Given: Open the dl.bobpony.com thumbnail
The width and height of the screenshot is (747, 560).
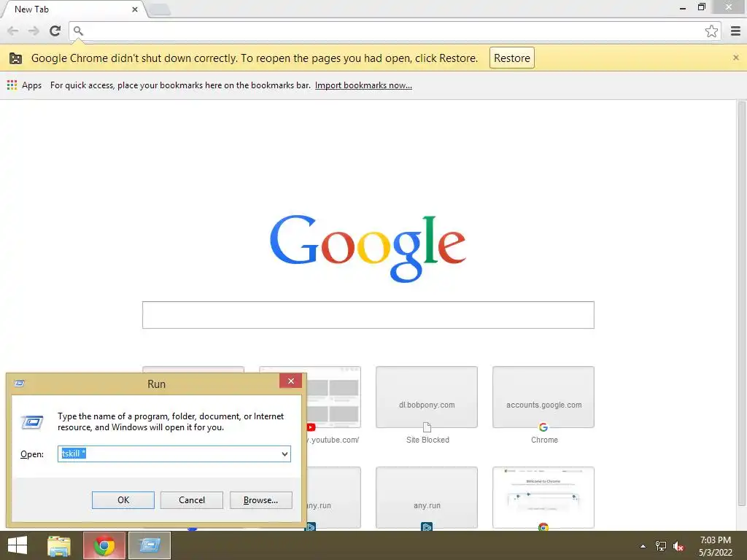Looking at the screenshot, I should pyautogui.click(x=426, y=397).
